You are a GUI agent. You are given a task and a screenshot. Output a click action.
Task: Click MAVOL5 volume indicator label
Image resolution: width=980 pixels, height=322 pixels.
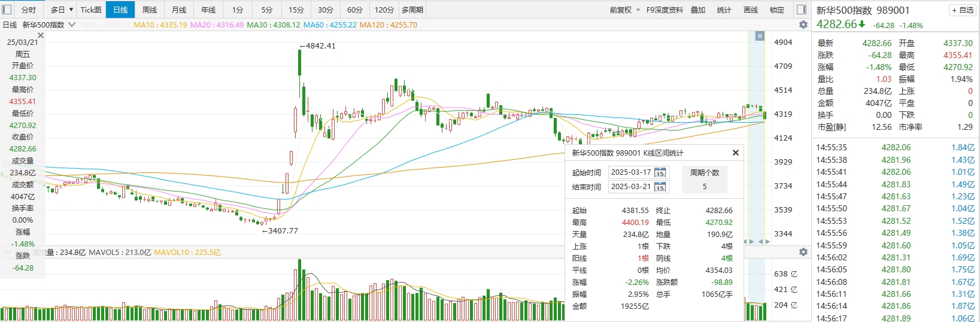120,252
